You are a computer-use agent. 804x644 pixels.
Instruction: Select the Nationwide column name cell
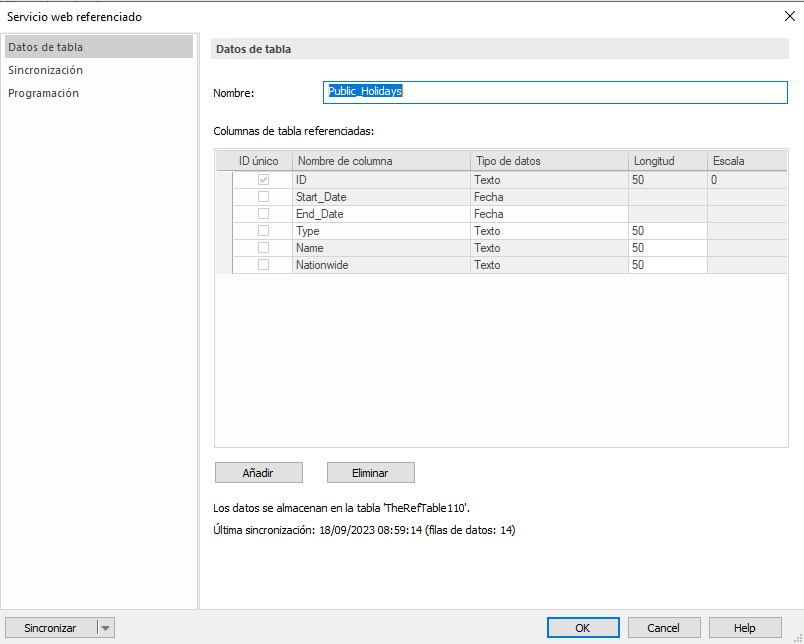(381, 265)
